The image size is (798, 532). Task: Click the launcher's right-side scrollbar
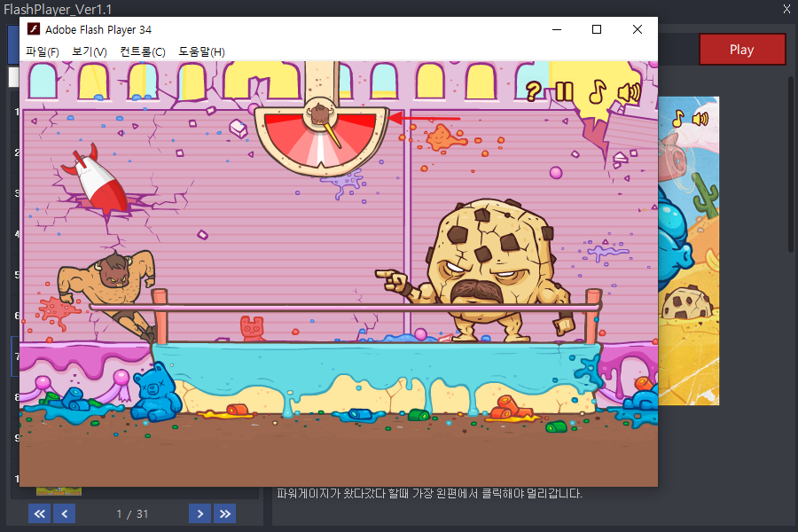[x=790, y=163]
